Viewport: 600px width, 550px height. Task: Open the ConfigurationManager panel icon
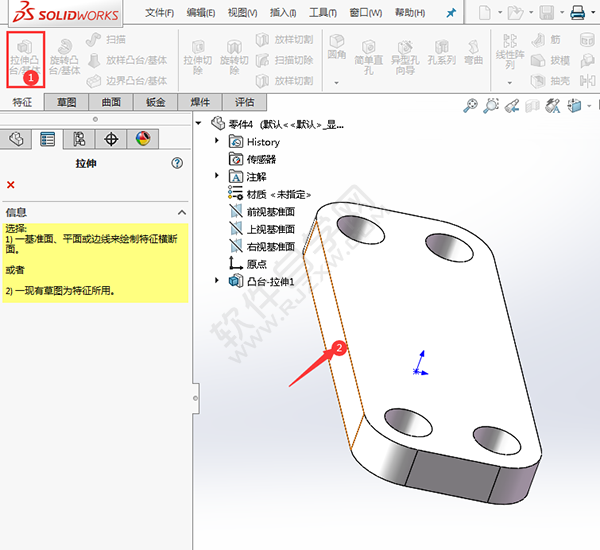click(x=79, y=139)
